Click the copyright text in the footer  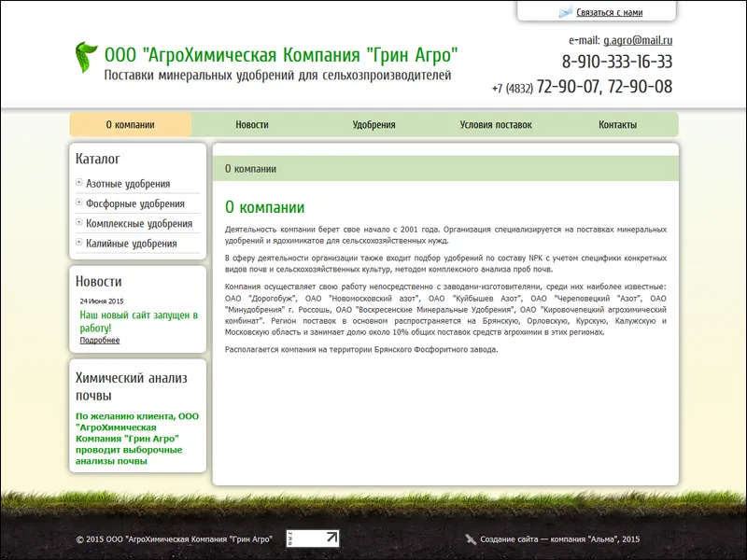(174, 539)
